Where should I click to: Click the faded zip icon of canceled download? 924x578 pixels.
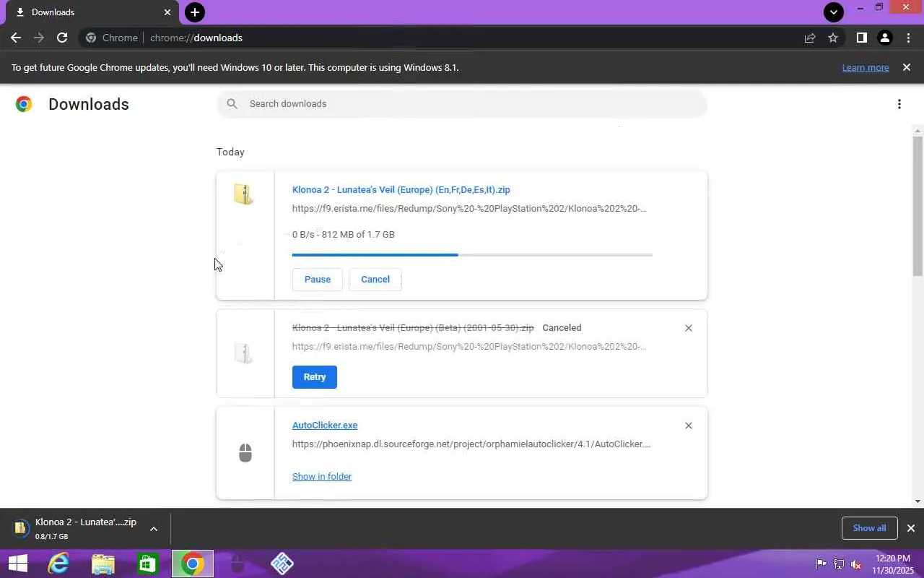pos(244,353)
